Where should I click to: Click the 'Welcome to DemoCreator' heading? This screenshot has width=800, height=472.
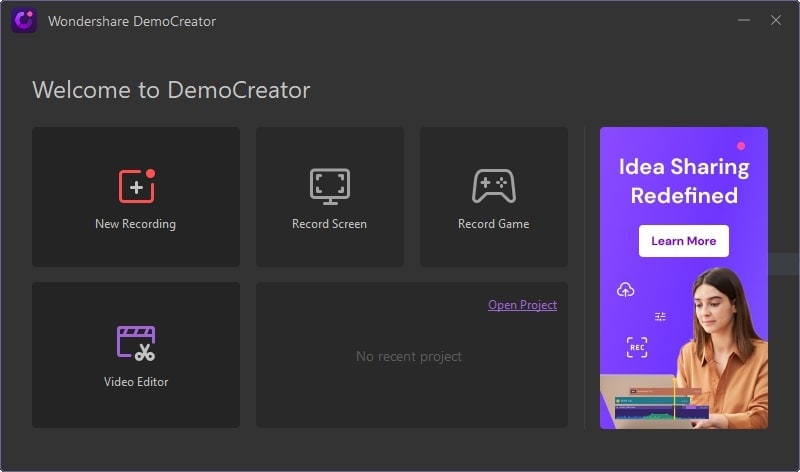click(171, 90)
